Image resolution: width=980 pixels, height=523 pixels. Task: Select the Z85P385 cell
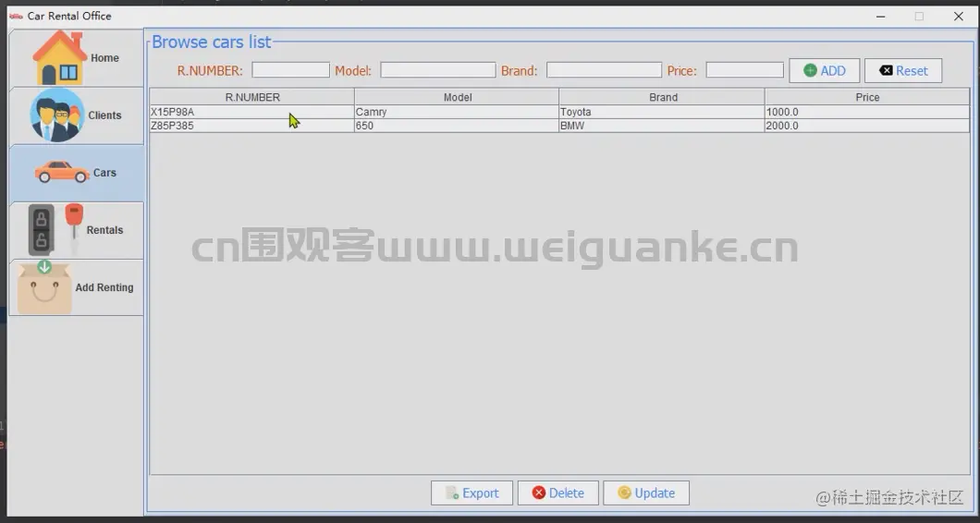coord(252,126)
